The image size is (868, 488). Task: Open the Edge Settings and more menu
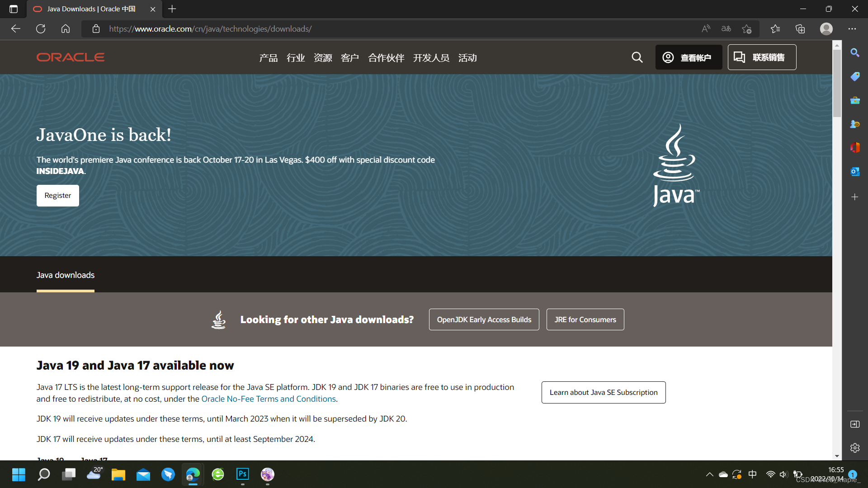852,29
